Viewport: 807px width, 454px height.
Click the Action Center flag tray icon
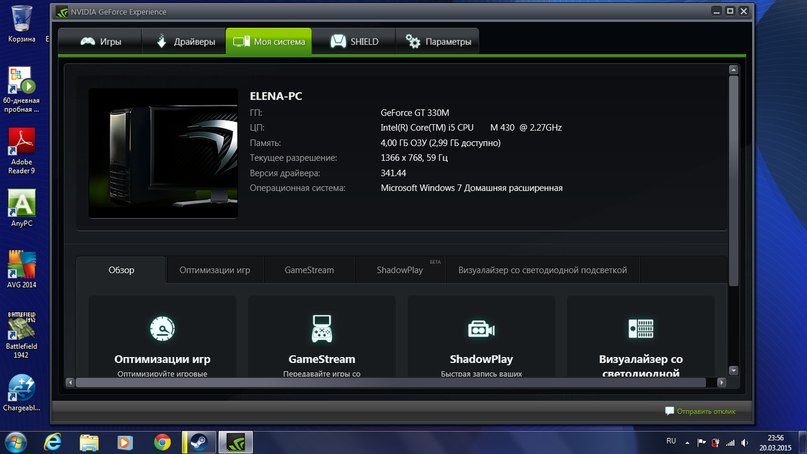pos(701,442)
